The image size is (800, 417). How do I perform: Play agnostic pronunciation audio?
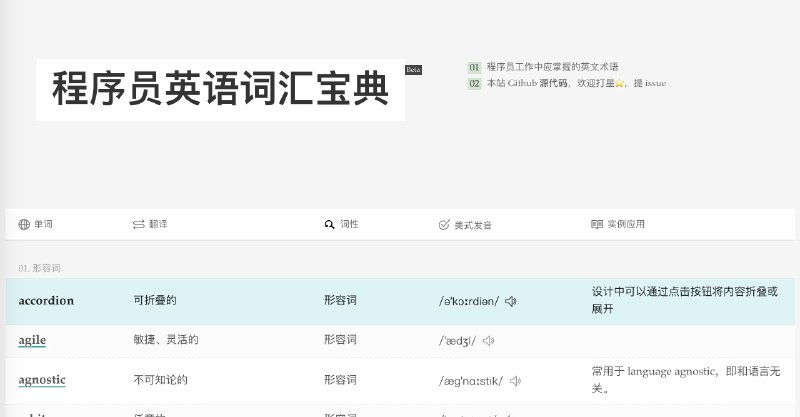click(x=515, y=381)
